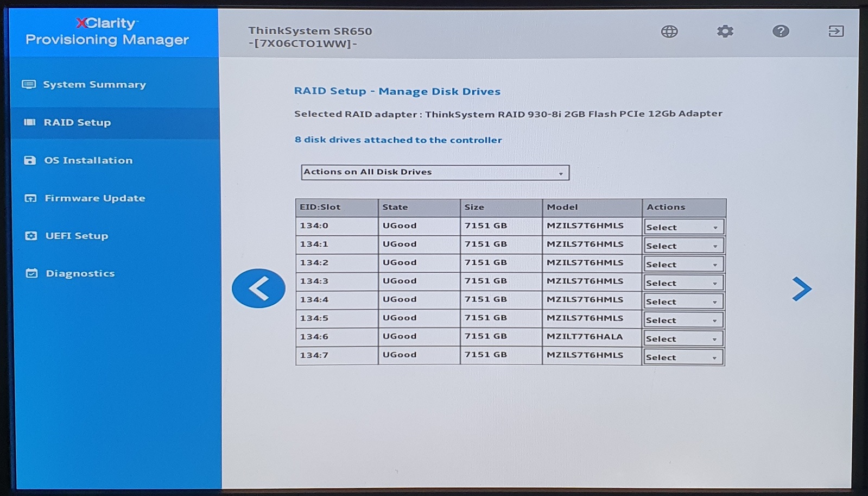Click UGood state of drive 134:0
Image resolution: width=868 pixels, height=496 pixels.
[x=419, y=225]
